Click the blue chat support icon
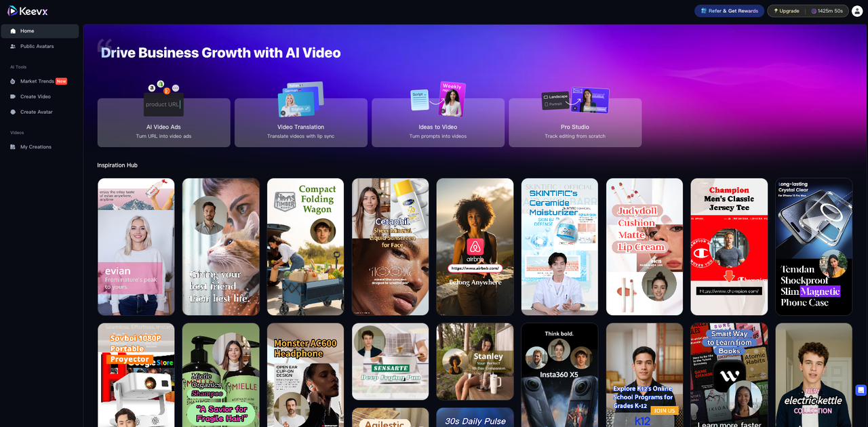868x427 pixels. coord(861,390)
